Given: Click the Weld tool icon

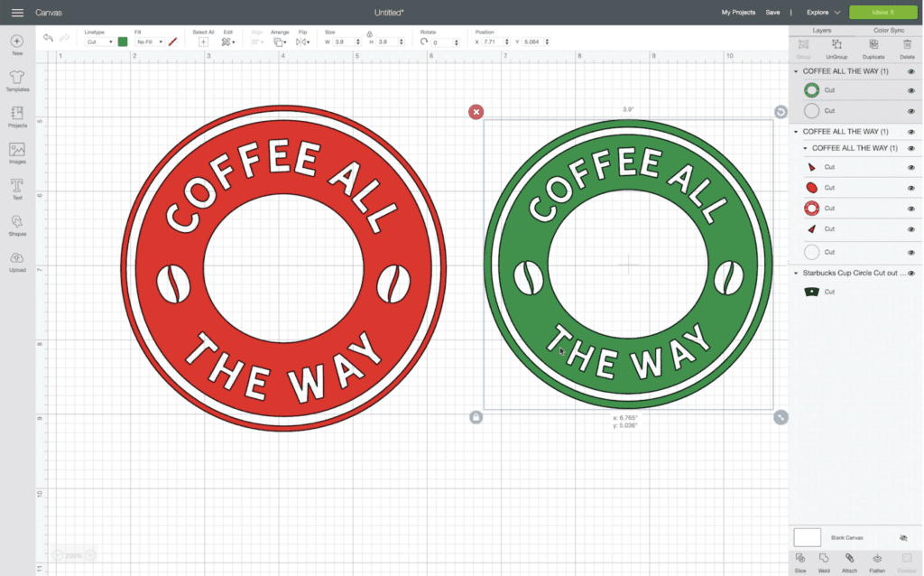Looking at the screenshot, I should click(x=824, y=562).
